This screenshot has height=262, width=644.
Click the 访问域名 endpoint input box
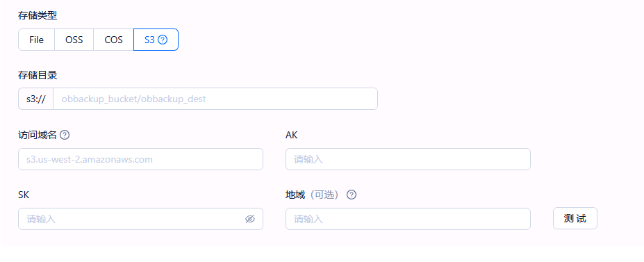coord(140,159)
